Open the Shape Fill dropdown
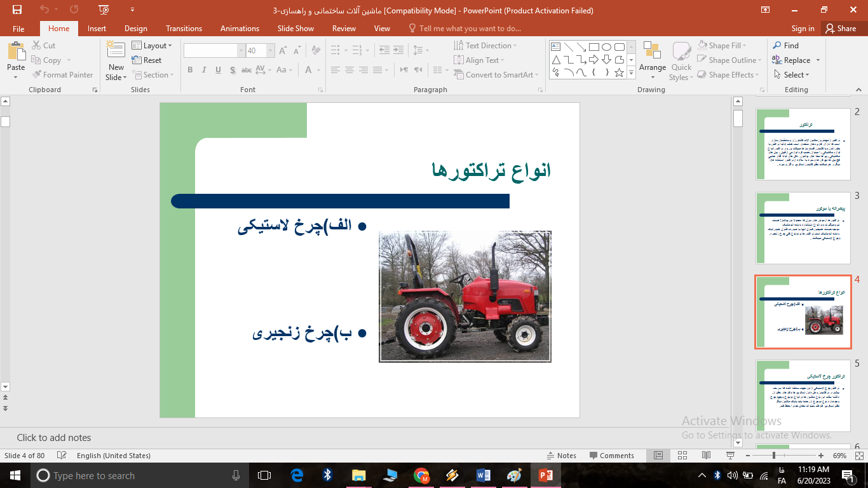The height and width of the screenshot is (488, 868). tap(724, 45)
